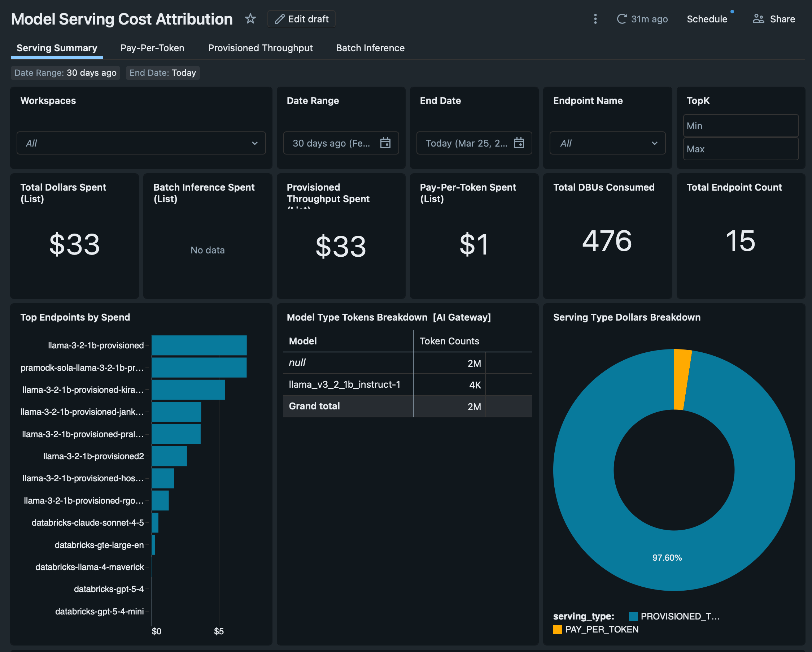
Task: Click the Share people icon
Action: coord(758,19)
